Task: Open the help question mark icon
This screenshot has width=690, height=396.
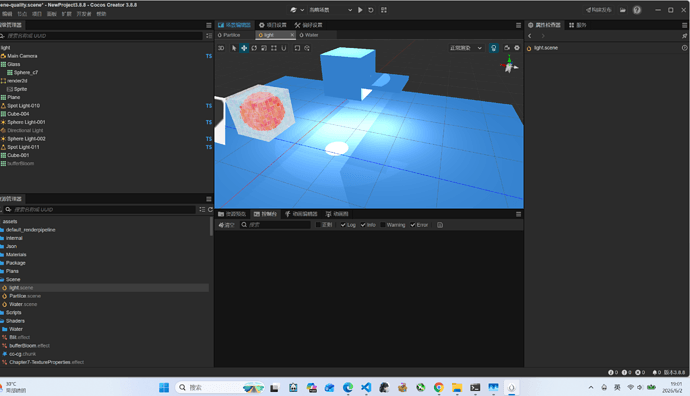Action: 637,10
